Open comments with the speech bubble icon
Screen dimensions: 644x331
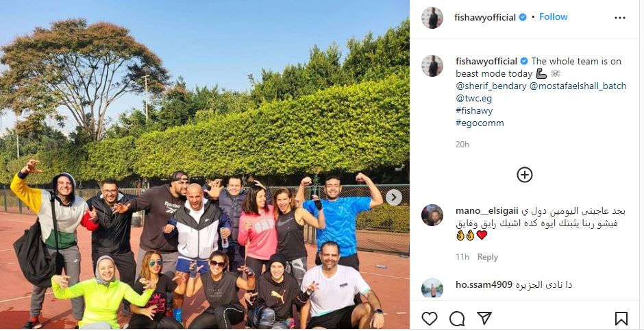point(457,318)
